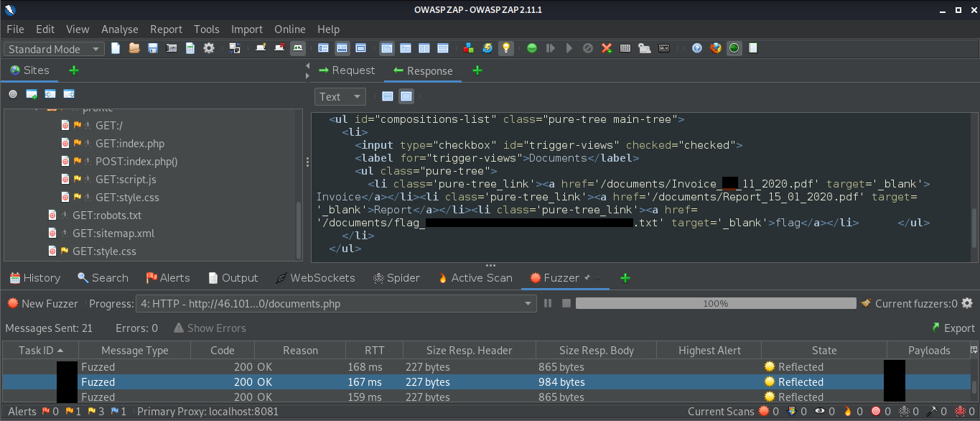This screenshot has height=421, width=980.
Task: Click the notepad report icon in toolbar
Action: pos(753,48)
